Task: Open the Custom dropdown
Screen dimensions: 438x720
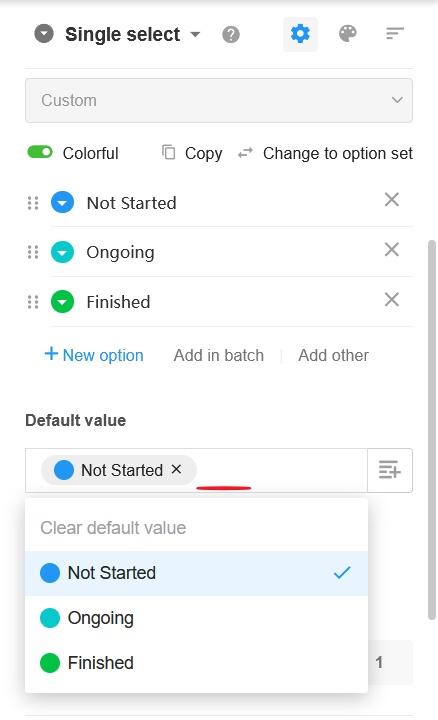Action: pyautogui.click(x=219, y=101)
